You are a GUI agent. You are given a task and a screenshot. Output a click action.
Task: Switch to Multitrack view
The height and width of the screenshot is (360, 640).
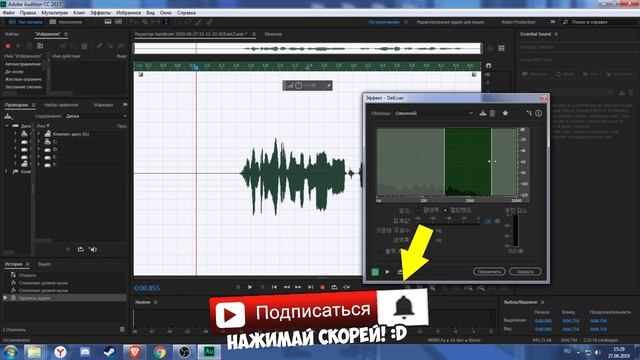coord(66,22)
